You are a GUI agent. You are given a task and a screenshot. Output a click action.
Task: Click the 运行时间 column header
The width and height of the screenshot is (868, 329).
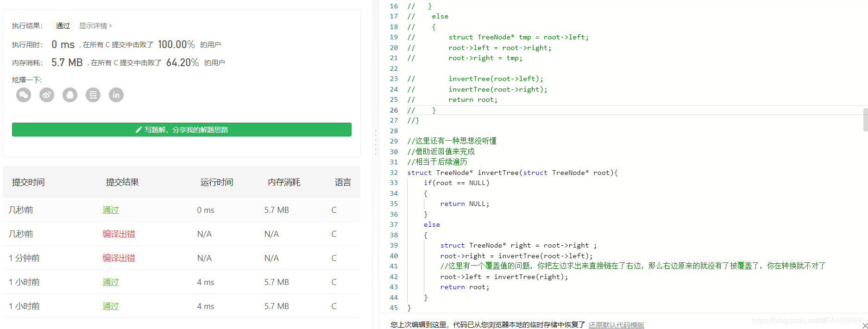(x=217, y=182)
